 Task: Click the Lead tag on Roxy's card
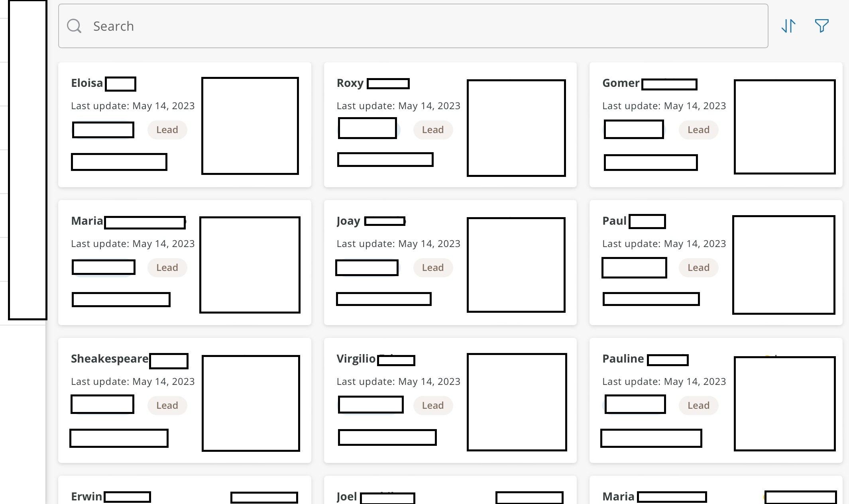[x=432, y=130]
